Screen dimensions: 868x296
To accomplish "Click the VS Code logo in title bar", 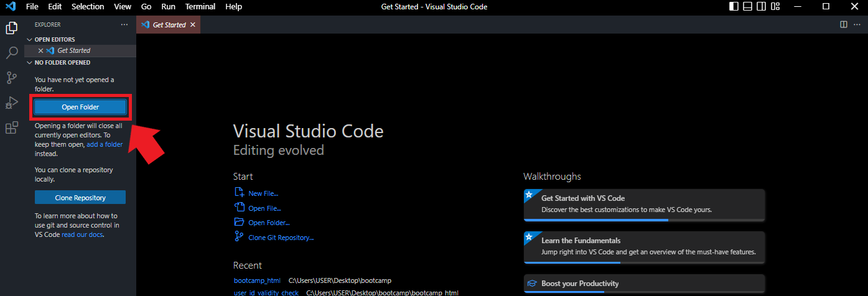I will click(10, 7).
